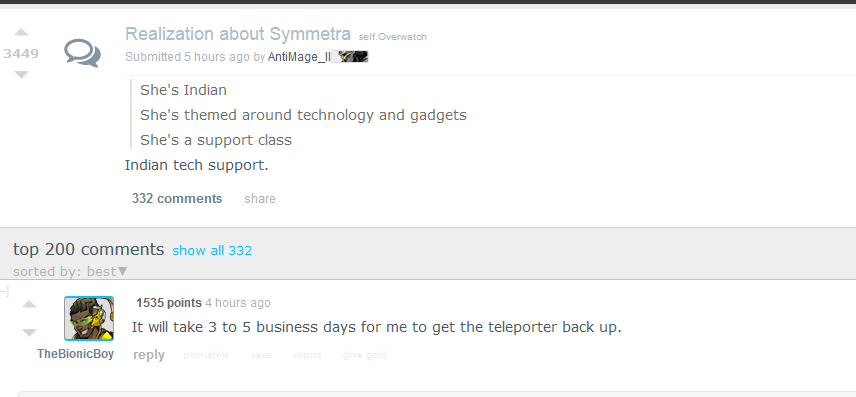Upvote the Realization about Symmetra post
The image size is (856, 397).
click(21, 32)
